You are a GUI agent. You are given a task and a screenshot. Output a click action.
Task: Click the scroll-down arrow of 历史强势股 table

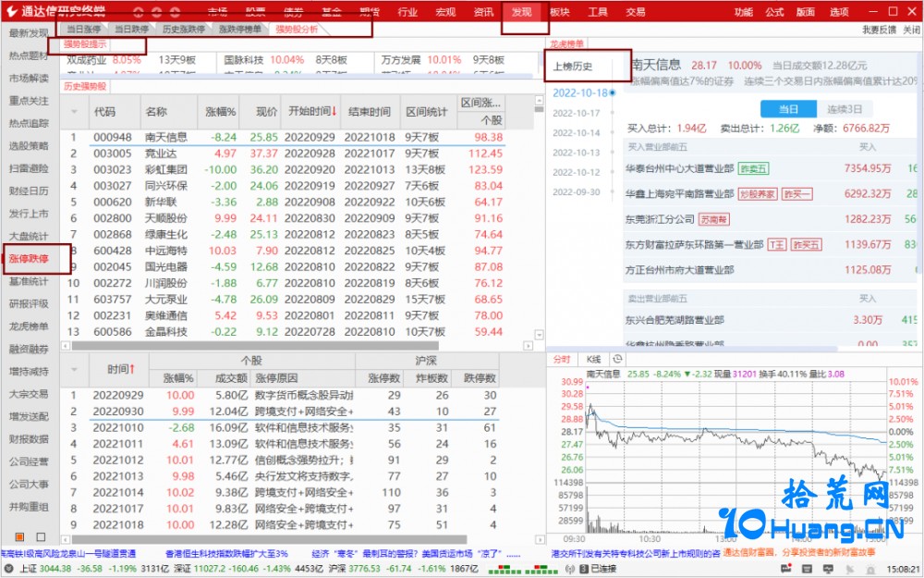click(x=539, y=335)
